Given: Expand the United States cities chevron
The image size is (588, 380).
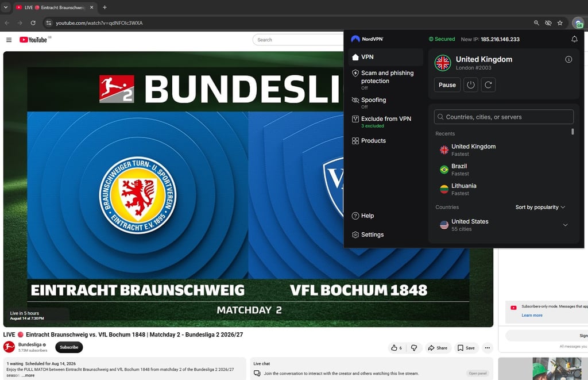Looking at the screenshot, I should point(565,225).
